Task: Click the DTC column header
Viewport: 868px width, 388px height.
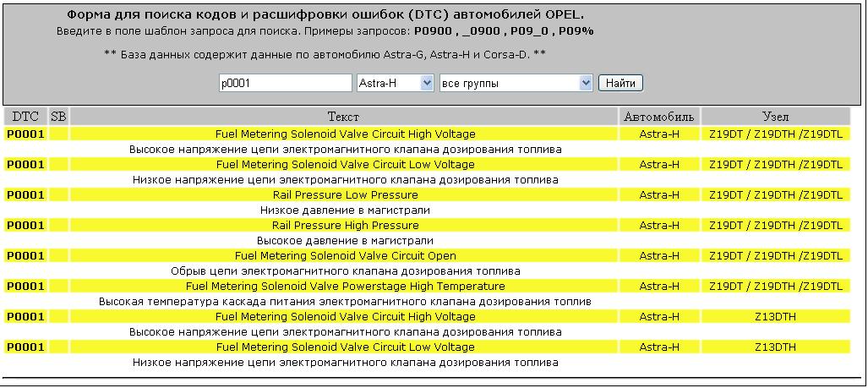Action: coord(25,116)
